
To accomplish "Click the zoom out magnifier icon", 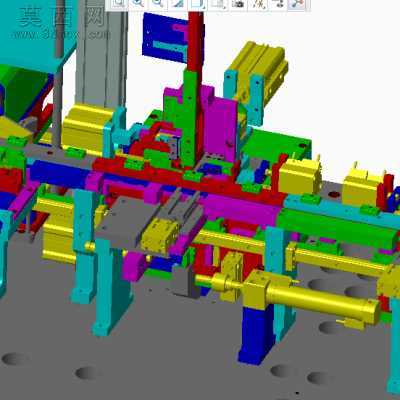I will 158,3.
